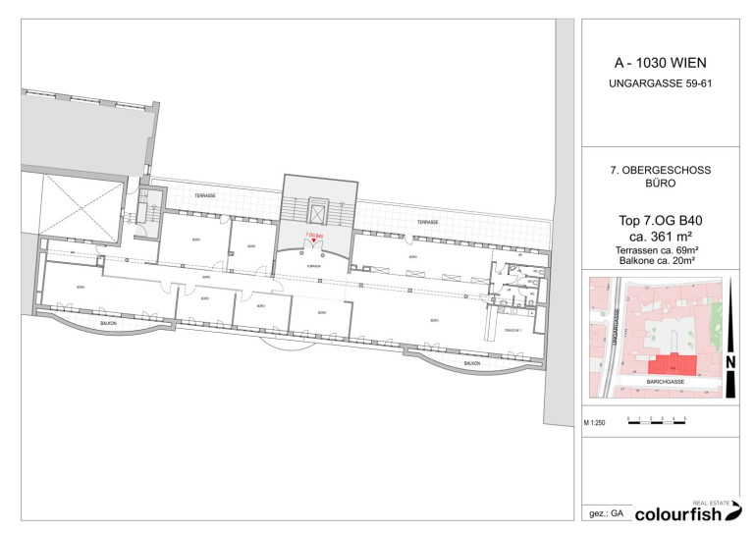Select the left TERRASSE label
The height and width of the screenshot is (534, 756).
pos(204,197)
